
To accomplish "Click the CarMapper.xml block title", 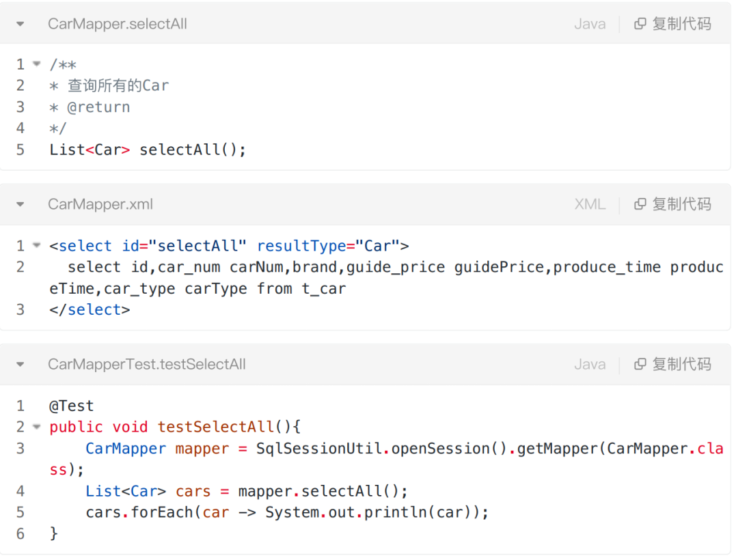I will point(100,204).
